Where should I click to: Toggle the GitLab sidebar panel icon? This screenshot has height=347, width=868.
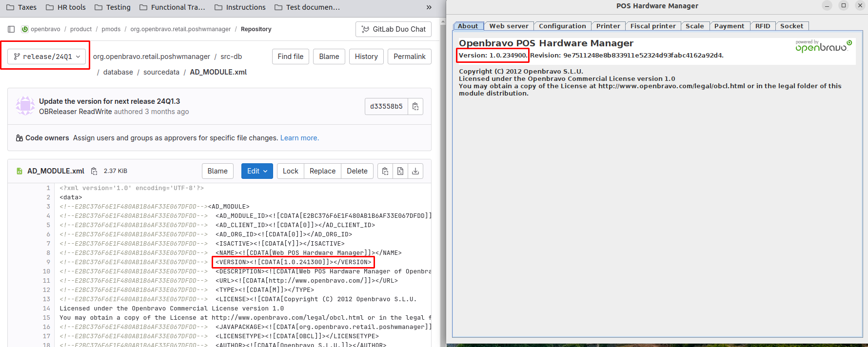pyautogui.click(x=11, y=29)
